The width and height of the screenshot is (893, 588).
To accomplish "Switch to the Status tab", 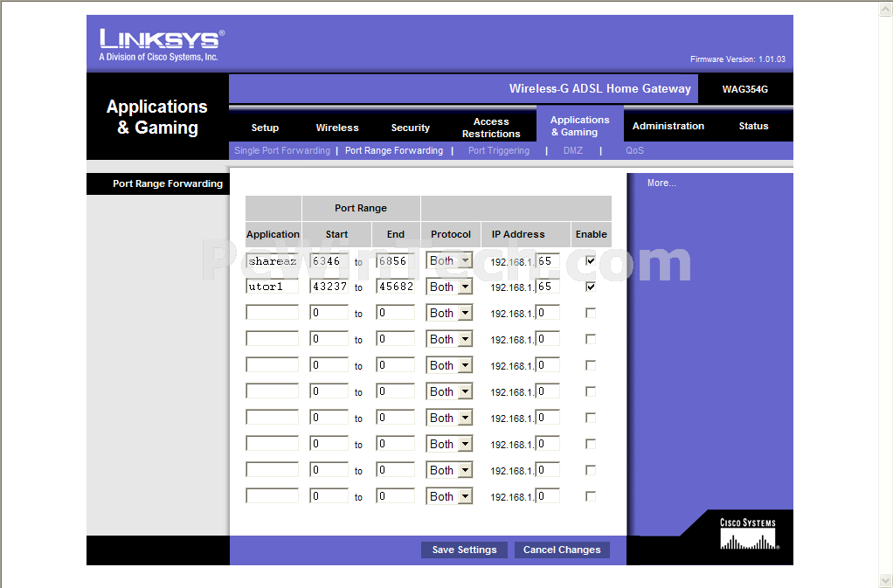I will pyautogui.click(x=753, y=126).
